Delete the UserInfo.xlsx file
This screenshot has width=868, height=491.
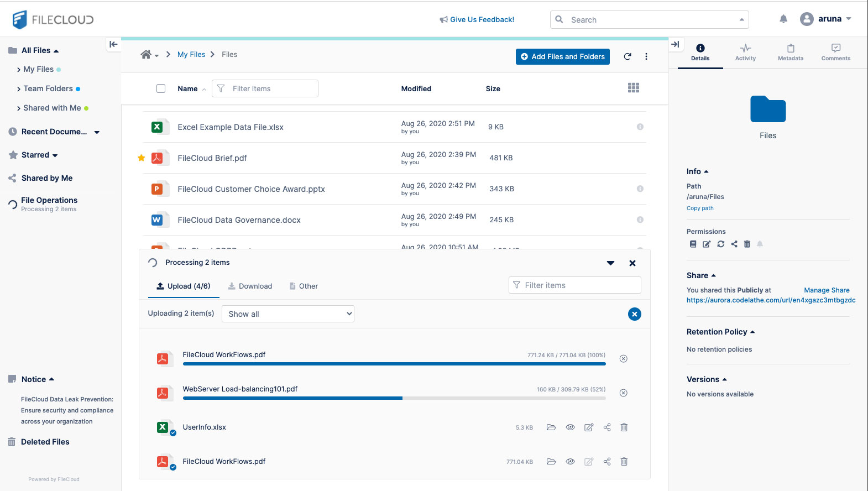click(x=624, y=427)
